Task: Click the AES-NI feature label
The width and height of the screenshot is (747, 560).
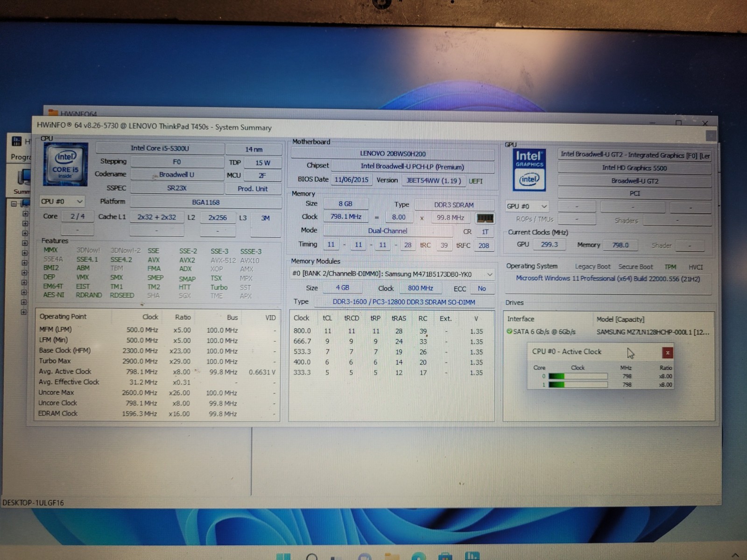Action: click(54, 295)
